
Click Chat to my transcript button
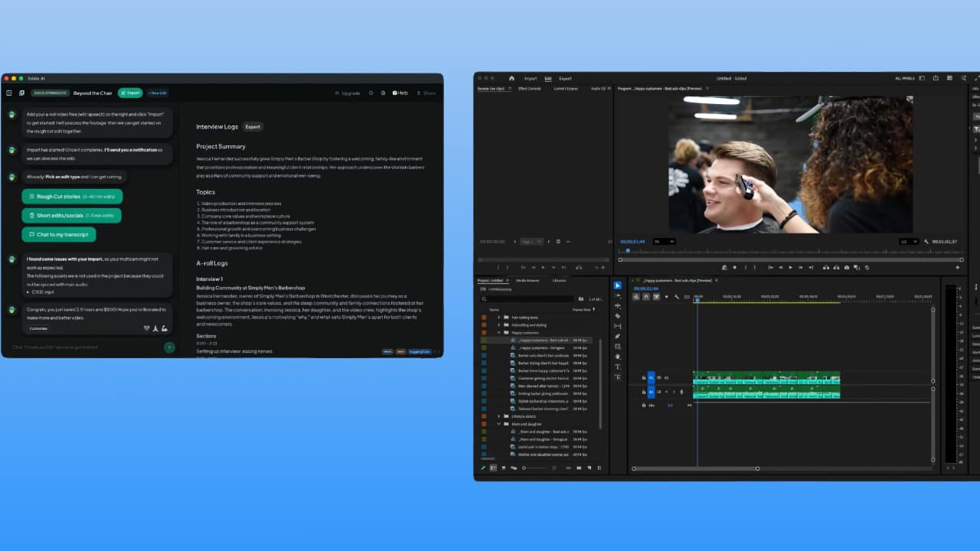coord(59,235)
